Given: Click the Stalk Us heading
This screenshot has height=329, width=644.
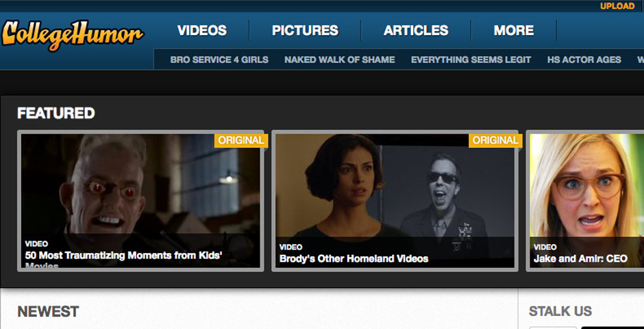Looking at the screenshot, I should (x=560, y=311).
